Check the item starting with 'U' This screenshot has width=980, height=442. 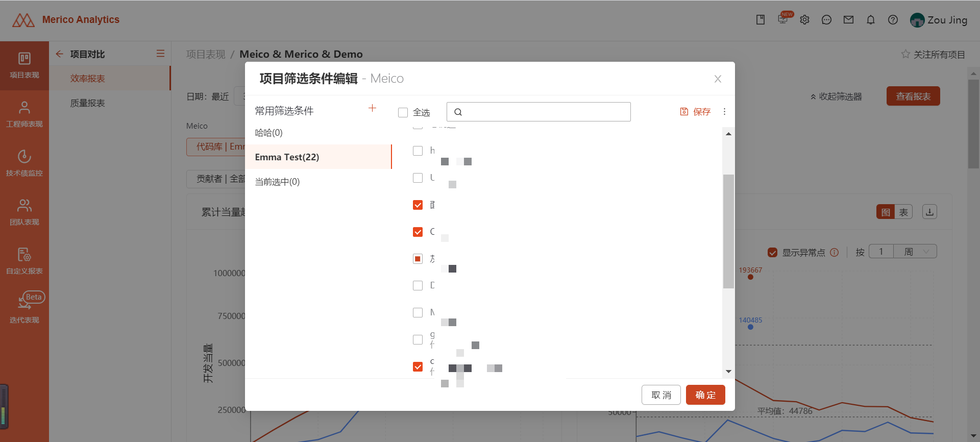click(x=418, y=178)
